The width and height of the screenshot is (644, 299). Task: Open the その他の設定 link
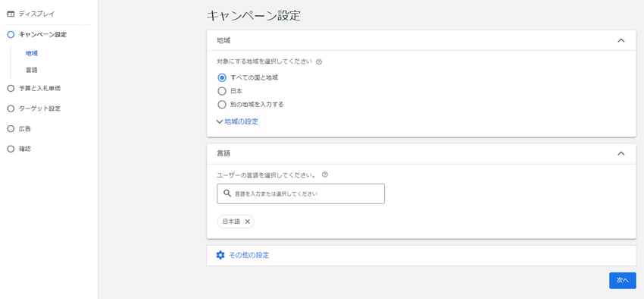[249, 256]
